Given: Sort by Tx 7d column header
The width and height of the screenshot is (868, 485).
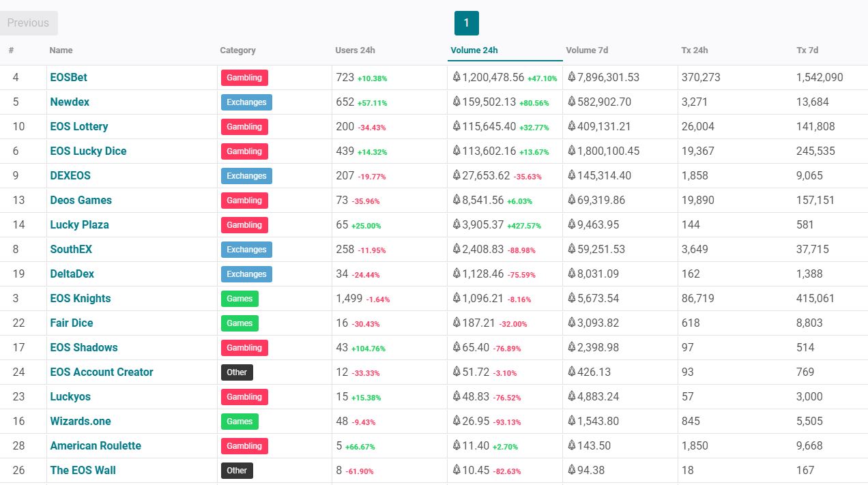Looking at the screenshot, I should pos(807,50).
